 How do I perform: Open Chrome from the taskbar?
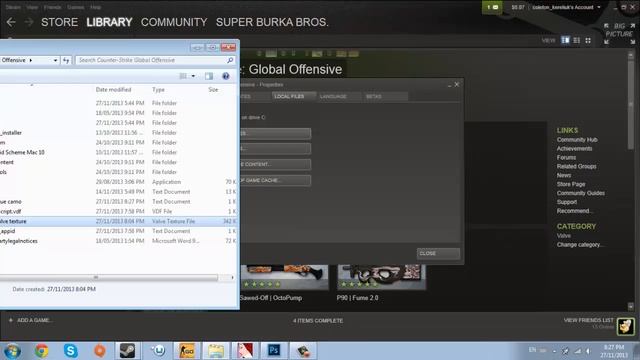pyautogui.click(x=41, y=351)
